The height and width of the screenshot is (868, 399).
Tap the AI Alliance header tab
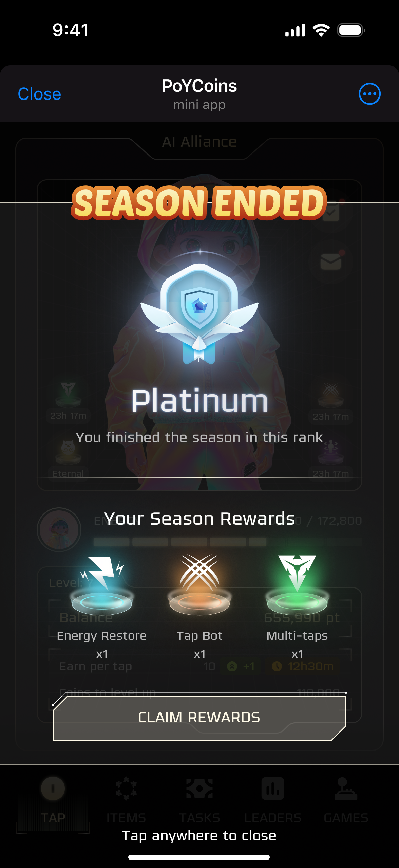click(x=199, y=142)
